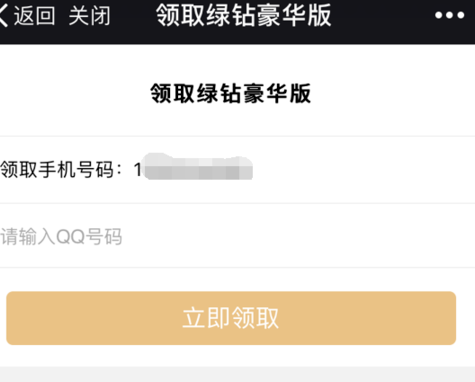Click the orange claim-now button text 立即领取

[x=231, y=318]
